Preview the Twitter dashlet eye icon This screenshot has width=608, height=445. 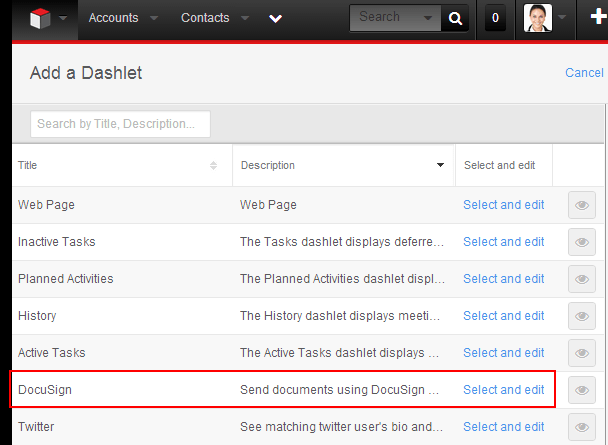click(x=582, y=427)
